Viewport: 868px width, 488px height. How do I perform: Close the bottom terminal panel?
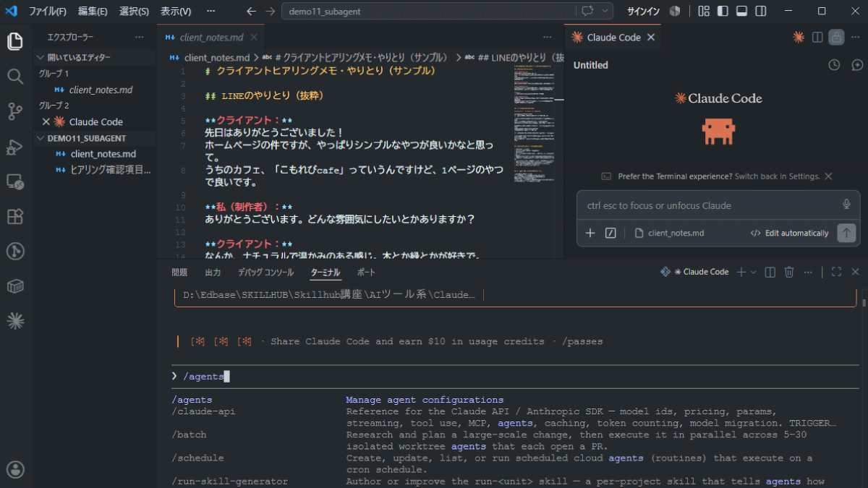tap(855, 272)
